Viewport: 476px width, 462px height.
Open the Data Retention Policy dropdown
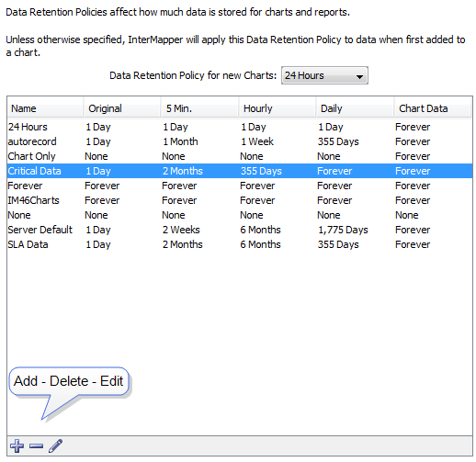point(324,75)
